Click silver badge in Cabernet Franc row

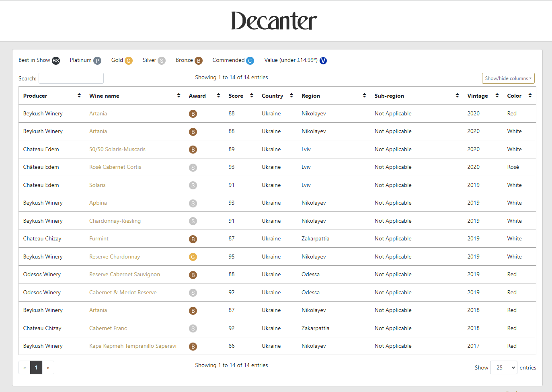[x=193, y=328]
